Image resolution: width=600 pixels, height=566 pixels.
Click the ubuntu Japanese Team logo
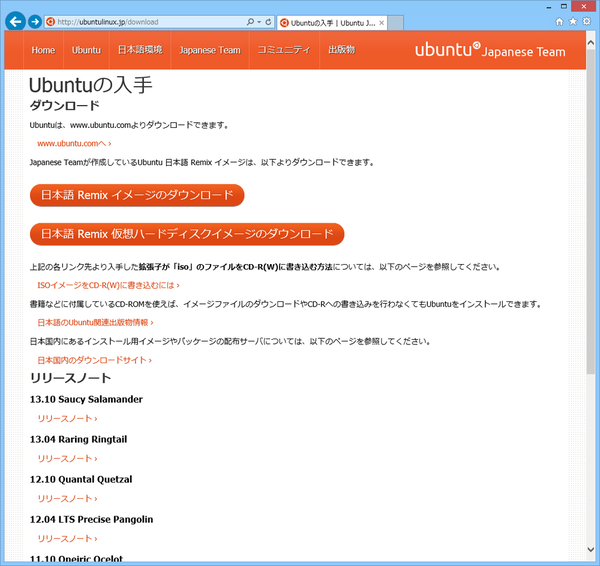(490, 50)
